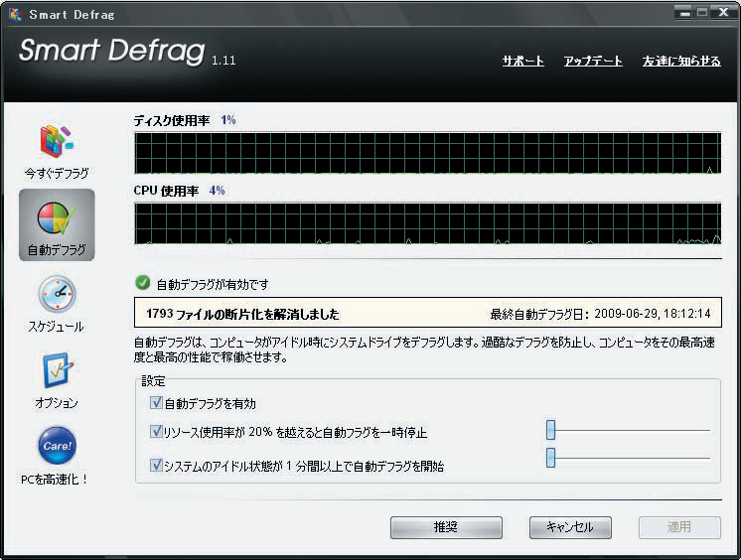The height and width of the screenshot is (560, 741).
Task: Click the resource usage threshold slider handle
Action: click(550, 430)
